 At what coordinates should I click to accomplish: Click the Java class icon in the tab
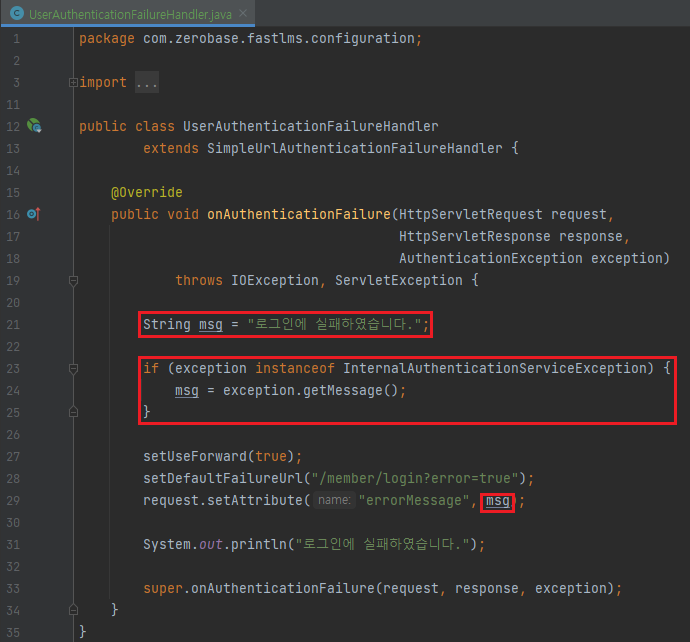click(x=17, y=14)
